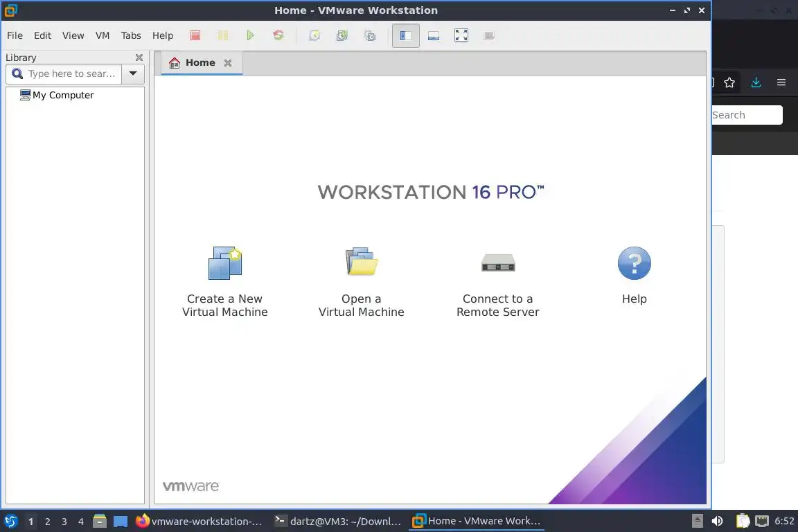This screenshot has width=798, height=532.
Task: Open the VM menu
Action: click(103, 35)
